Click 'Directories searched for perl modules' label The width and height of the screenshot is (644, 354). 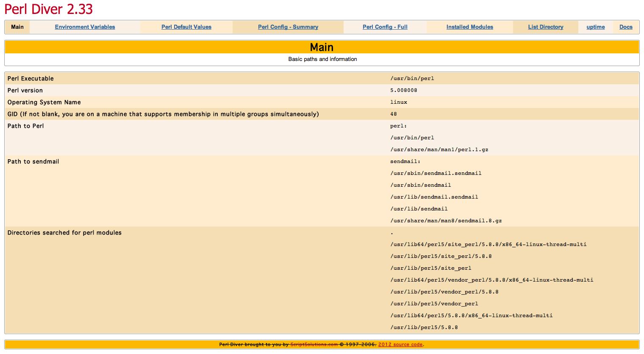pyautogui.click(x=64, y=233)
